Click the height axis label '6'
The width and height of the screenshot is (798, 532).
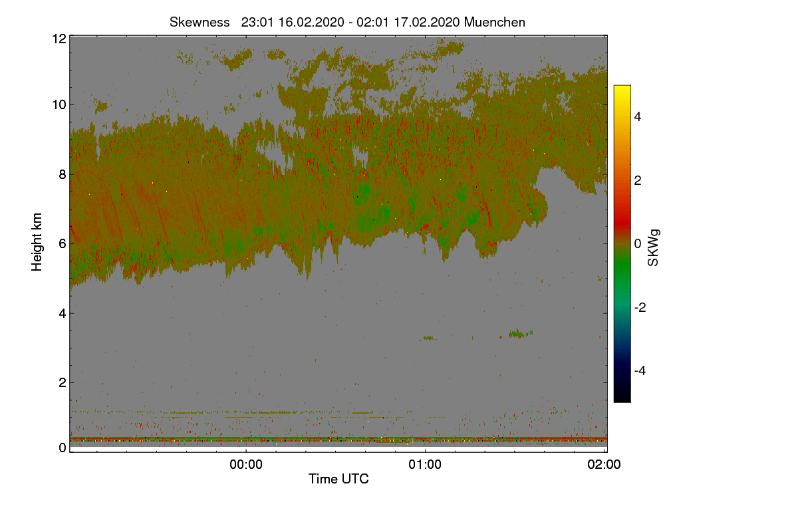pos(63,243)
